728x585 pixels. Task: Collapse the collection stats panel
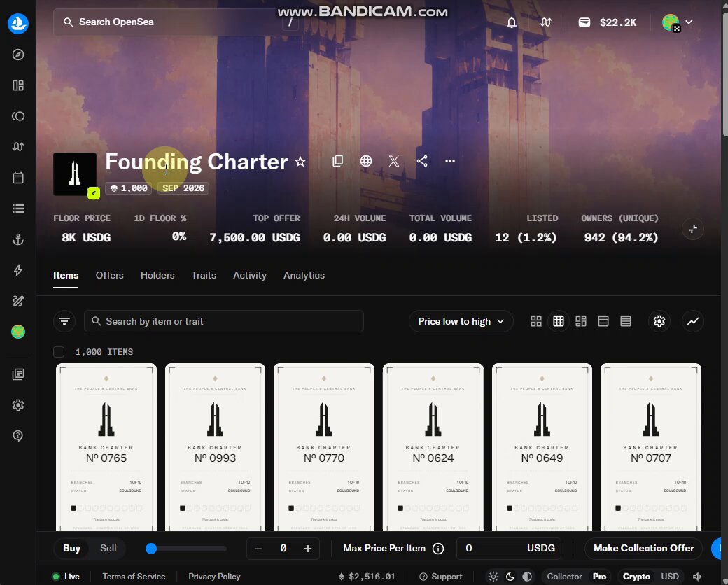click(x=693, y=229)
